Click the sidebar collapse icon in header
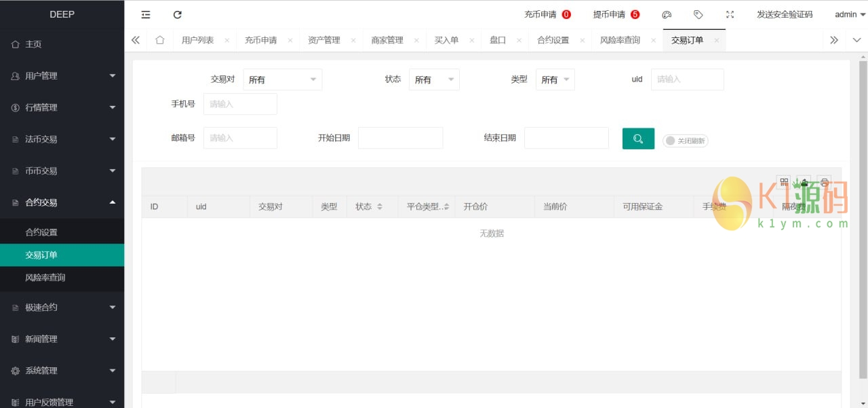 [146, 14]
